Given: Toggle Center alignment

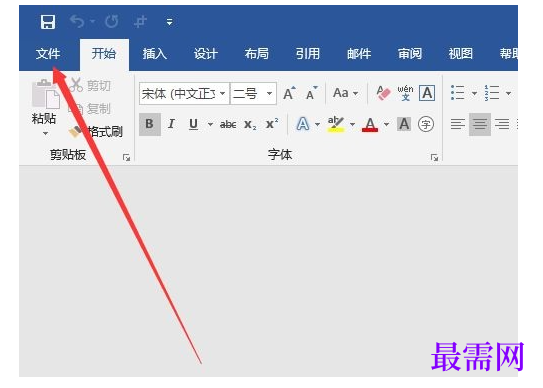Looking at the screenshot, I should tap(480, 124).
